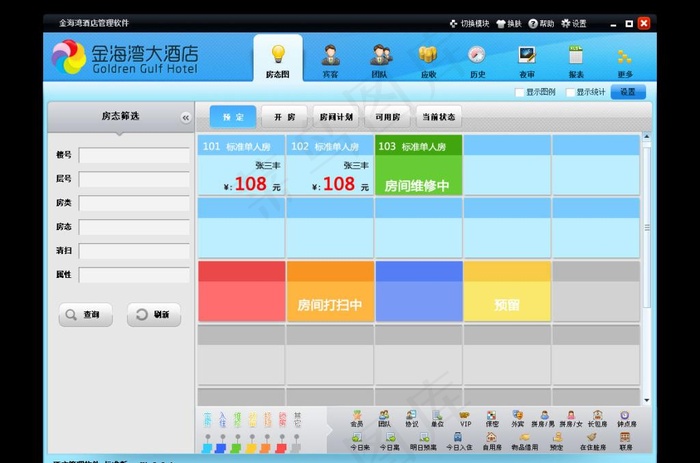Select room 102 card
700x463 pixels.
pos(330,165)
